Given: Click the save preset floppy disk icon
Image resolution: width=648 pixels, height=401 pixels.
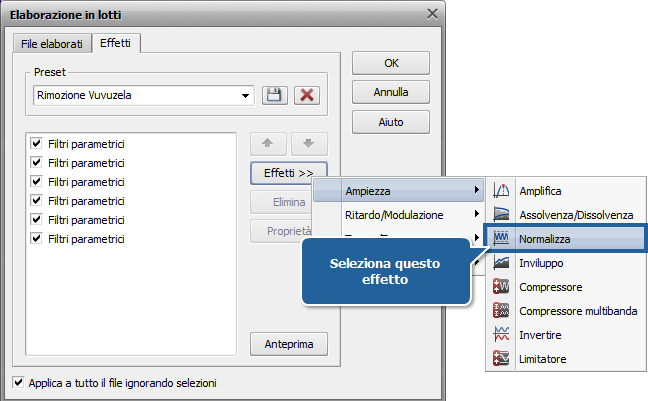Looking at the screenshot, I should tap(274, 95).
